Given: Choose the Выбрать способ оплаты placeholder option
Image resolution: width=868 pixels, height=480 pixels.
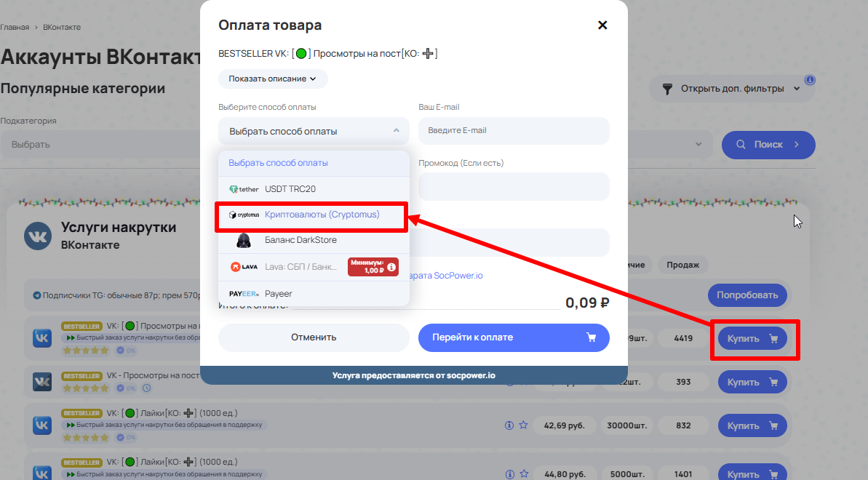Looking at the screenshot, I should pos(314,163).
